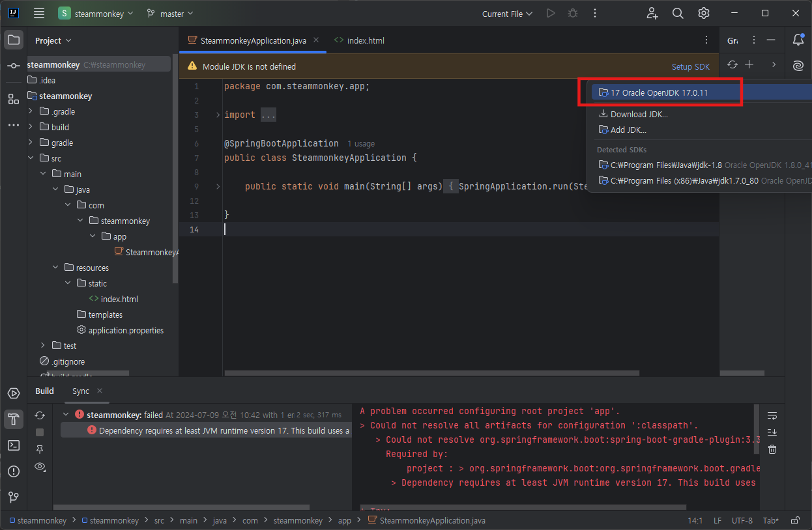The height and width of the screenshot is (530, 812).
Task: Hide the Gradle tool window
Action: [771, 40]
